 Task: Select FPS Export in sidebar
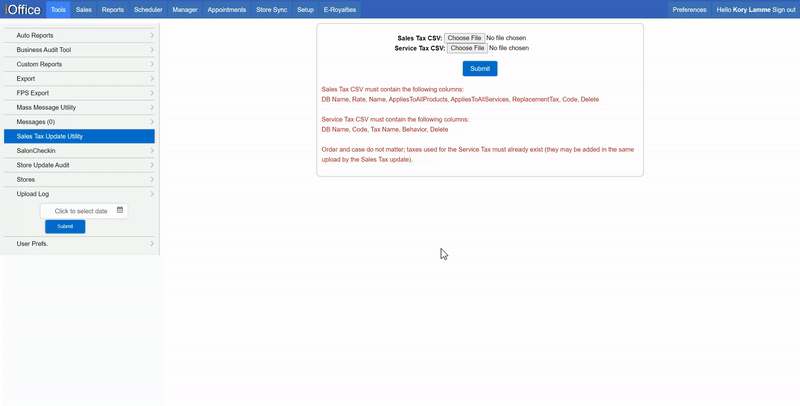pyautogui.click(x=79, y=93)
